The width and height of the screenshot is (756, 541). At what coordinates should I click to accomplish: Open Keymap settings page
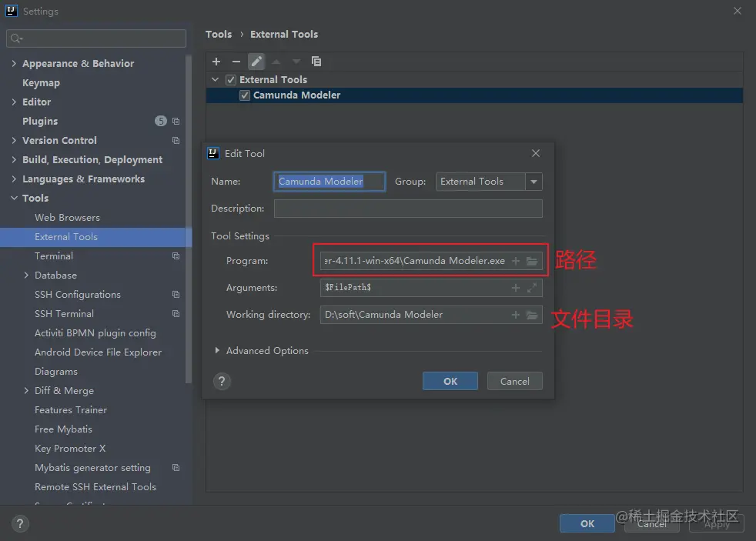click(41, 83)
